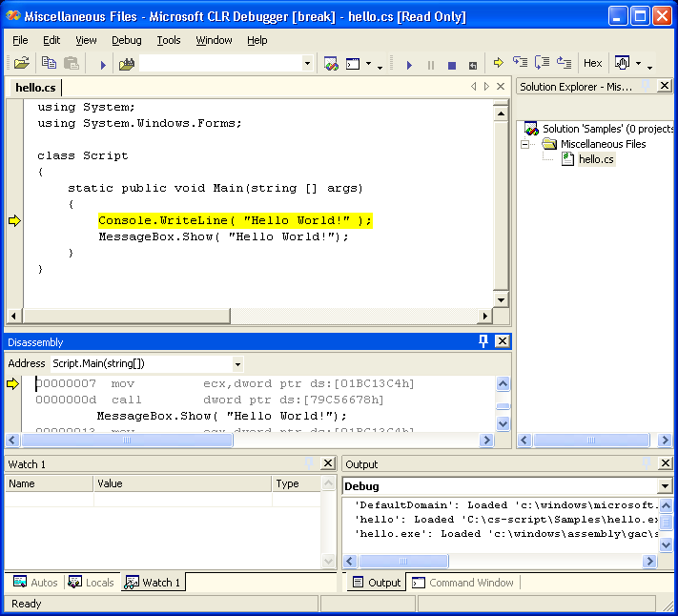Click into the find text field

pyautogui.click(x=220, y=64)
